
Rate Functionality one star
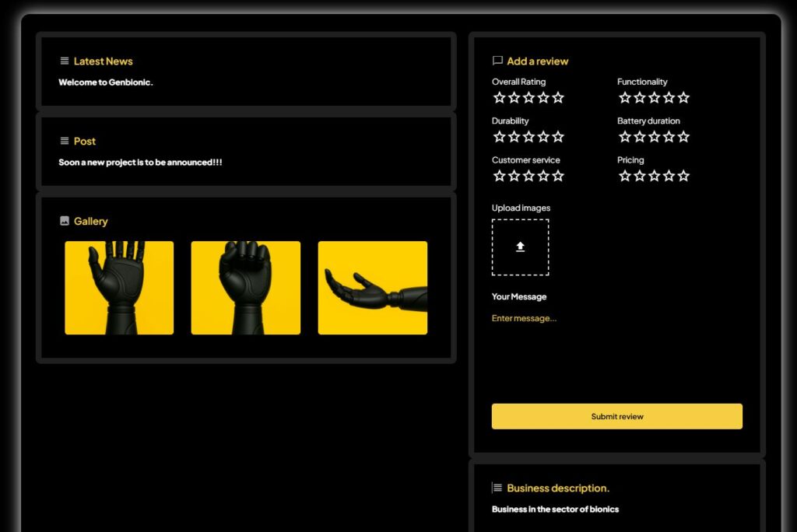[625, 97]
